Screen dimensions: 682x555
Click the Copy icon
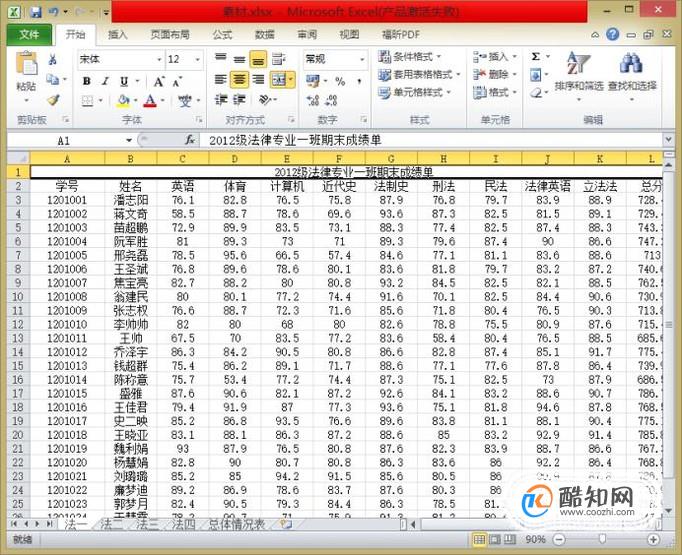tap(53, 80)
